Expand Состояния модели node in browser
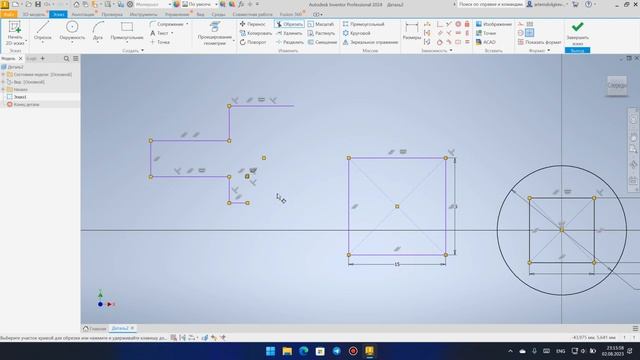The width and height of the screenshot is (640, 360). (3, 75)
